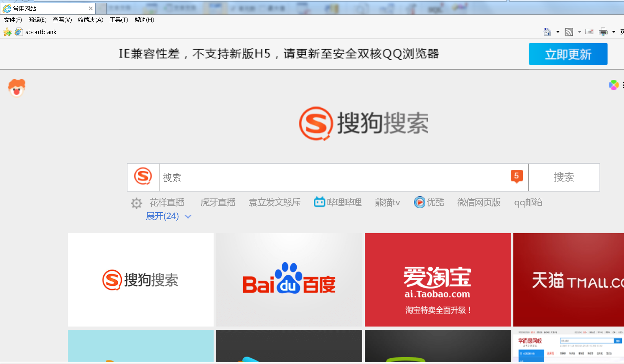624x364 pixels.
Task: Select the 常用网站 browser tab
Action: [x=48, y=8]
